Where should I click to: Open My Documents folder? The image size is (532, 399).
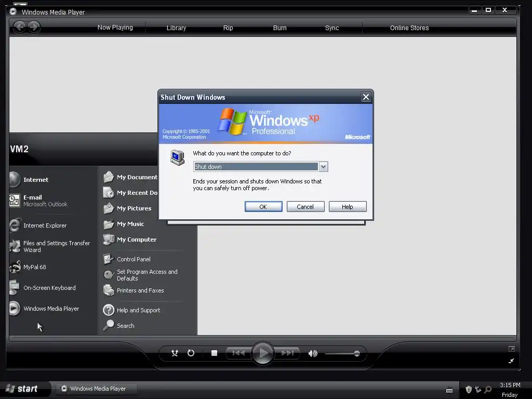click(x=130, y=177)
